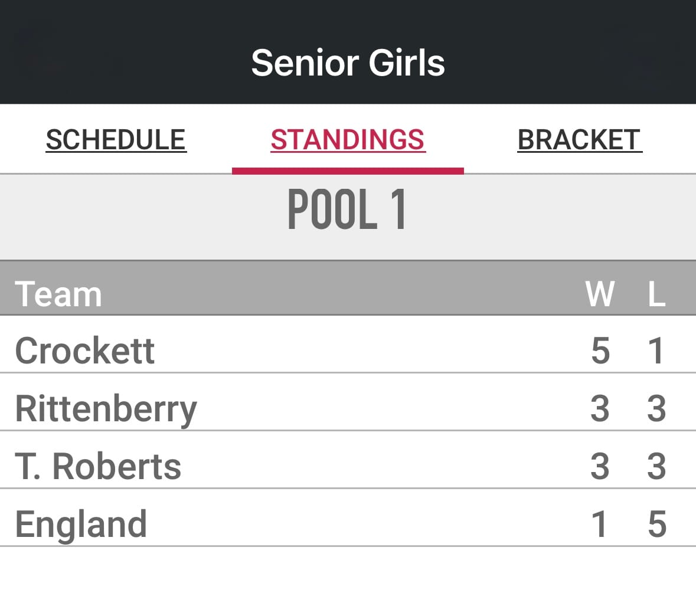The width and height of the screenshot is (696, 616).
Task: Click T. Roberts' losses count
Action: [656, 466]
